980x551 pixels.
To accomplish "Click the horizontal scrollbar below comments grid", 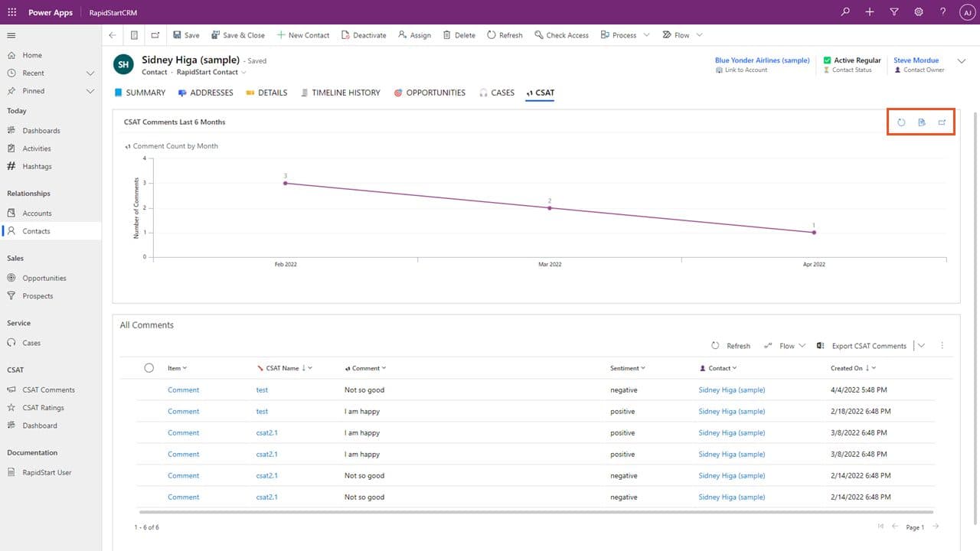I will click(x=536, y=511).
